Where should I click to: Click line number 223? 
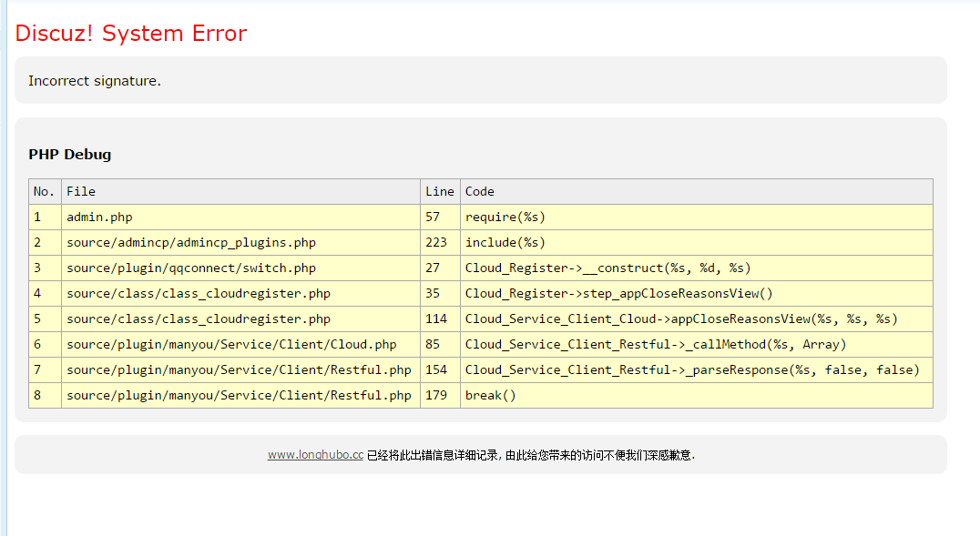[x=440, y=242]
